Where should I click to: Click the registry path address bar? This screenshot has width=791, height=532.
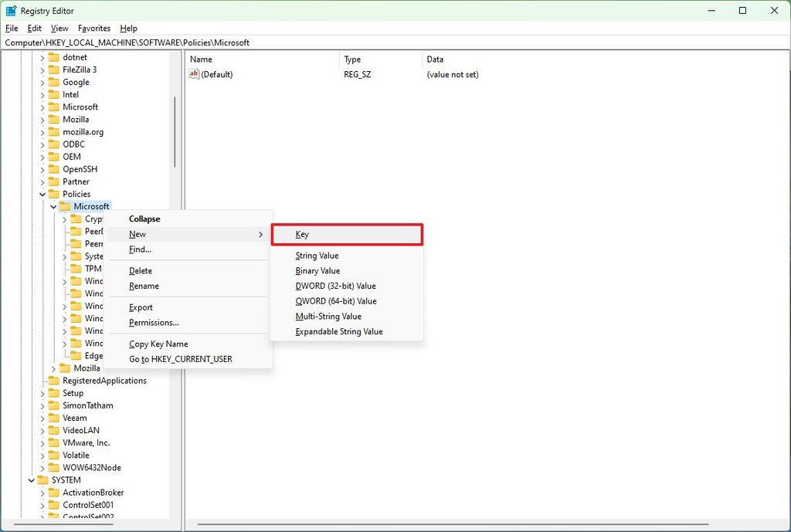pos(395,43)
